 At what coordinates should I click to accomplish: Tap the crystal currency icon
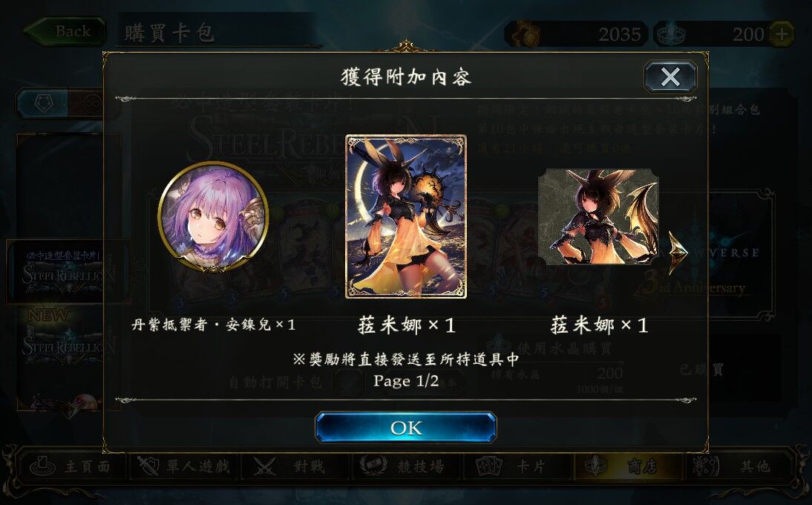[671, 34]
